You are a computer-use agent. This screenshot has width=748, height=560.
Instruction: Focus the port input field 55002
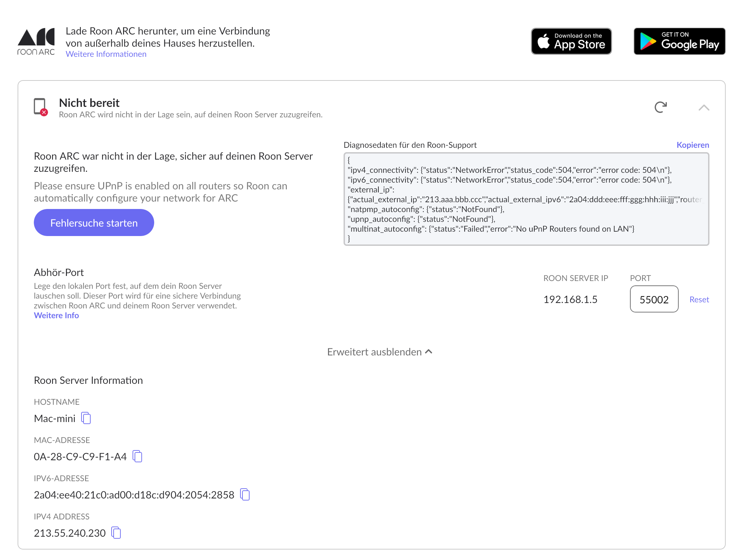(654, 299)
